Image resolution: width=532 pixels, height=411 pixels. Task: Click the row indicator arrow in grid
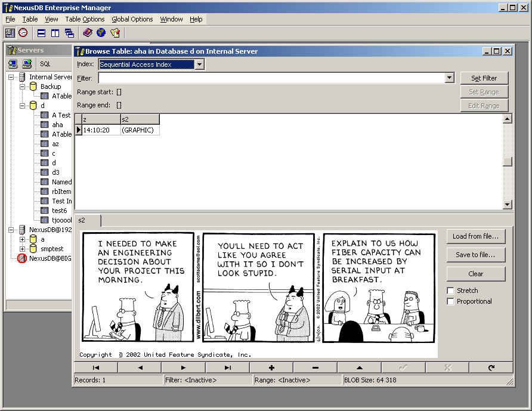coord(78,130)
